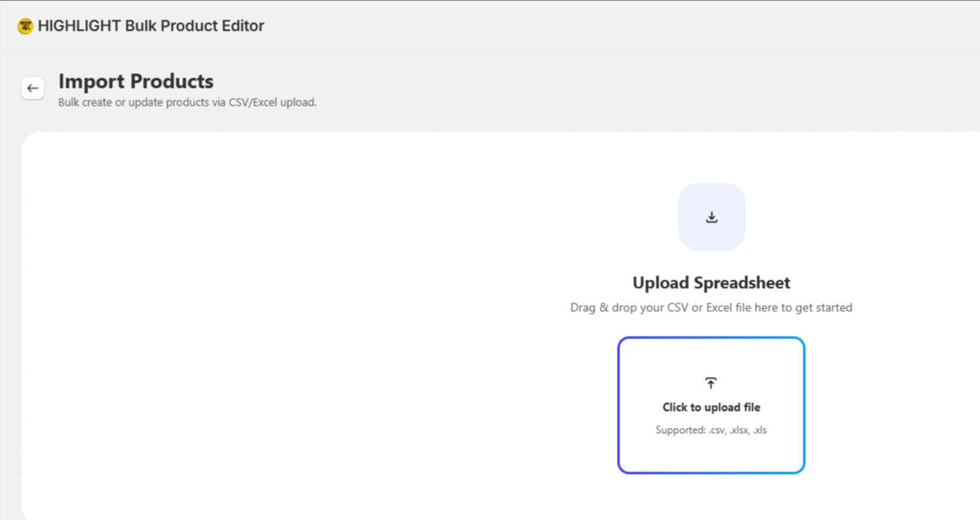Click the gradient border of the upload box
This screenshot has height=520, width=980.
coord(619,406)
